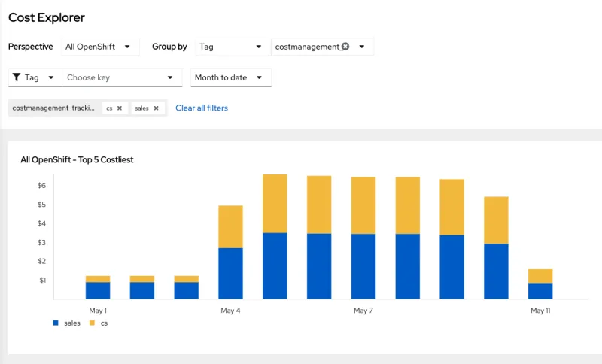Click the May 1 axis label
Screen dimensions: 602x364
(x=98, y=311)
